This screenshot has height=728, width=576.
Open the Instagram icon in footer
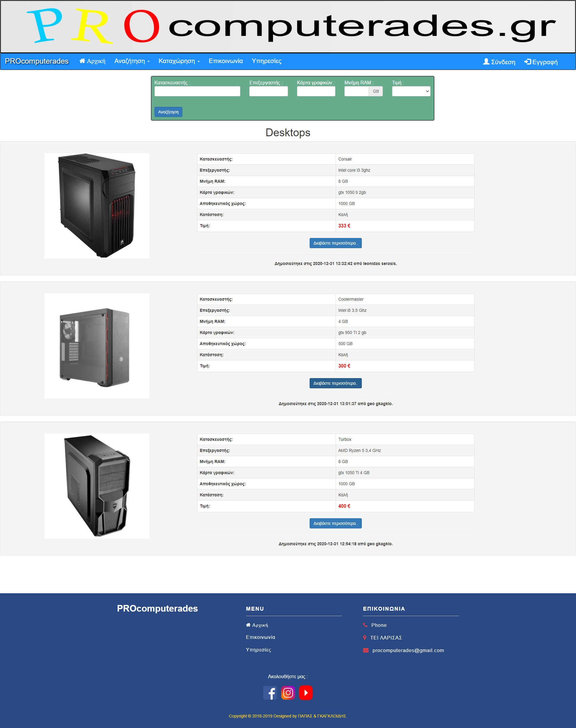(x=288, y=693)
